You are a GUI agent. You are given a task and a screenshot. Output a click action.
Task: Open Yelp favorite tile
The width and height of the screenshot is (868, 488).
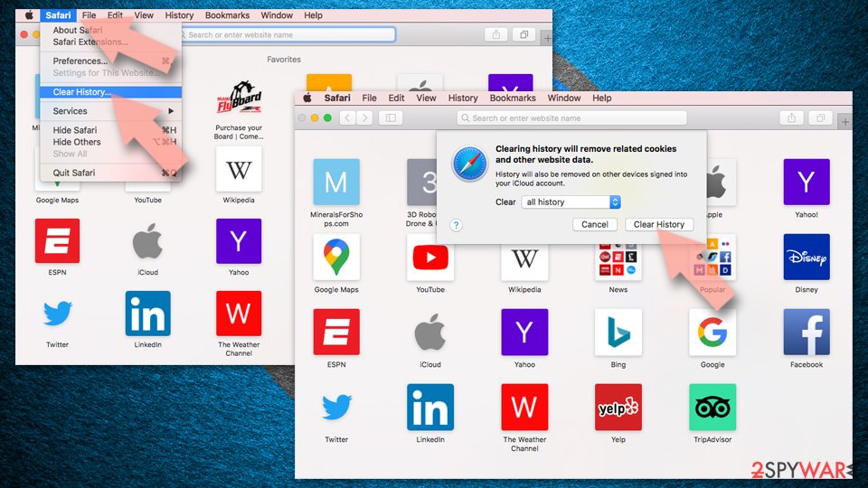618,408
